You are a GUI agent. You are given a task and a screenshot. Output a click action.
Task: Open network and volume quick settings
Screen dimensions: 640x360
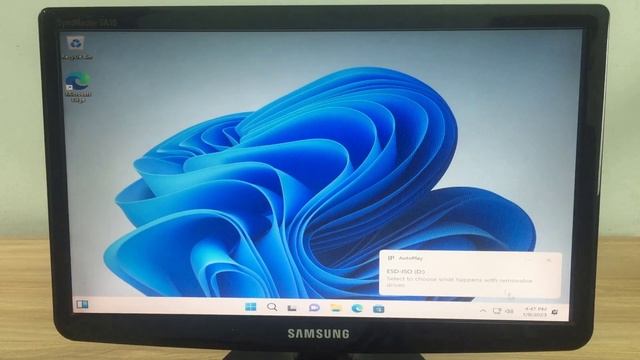(x=503, y=311)
